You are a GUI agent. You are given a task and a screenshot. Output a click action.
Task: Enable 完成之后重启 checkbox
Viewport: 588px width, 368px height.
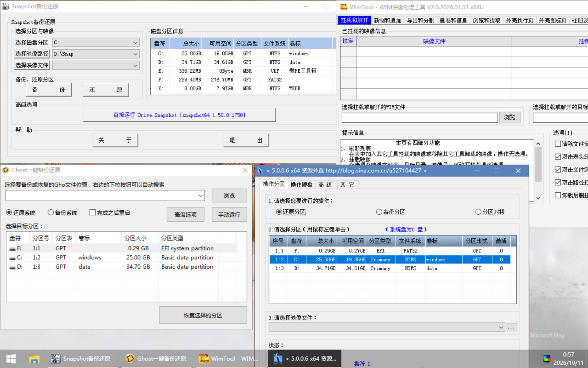(92, 213)
